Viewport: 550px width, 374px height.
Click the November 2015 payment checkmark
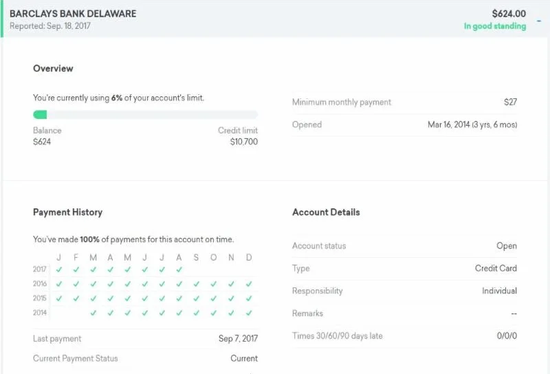[x=231, y=298]
